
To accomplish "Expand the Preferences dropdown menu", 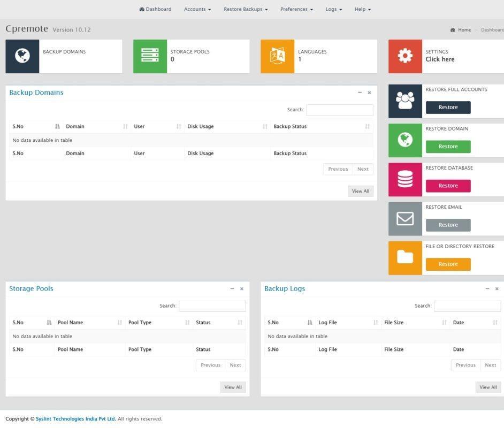I will pos(296,9).
